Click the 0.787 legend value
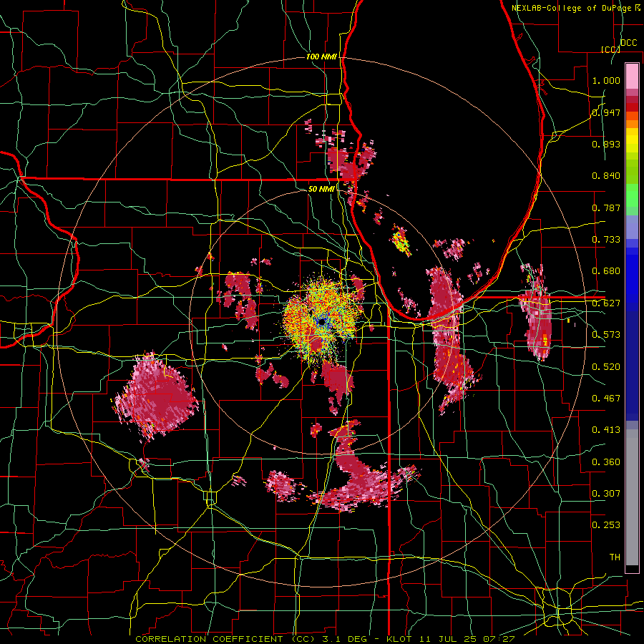Viewport: 644px width, 644px height. 606,208
